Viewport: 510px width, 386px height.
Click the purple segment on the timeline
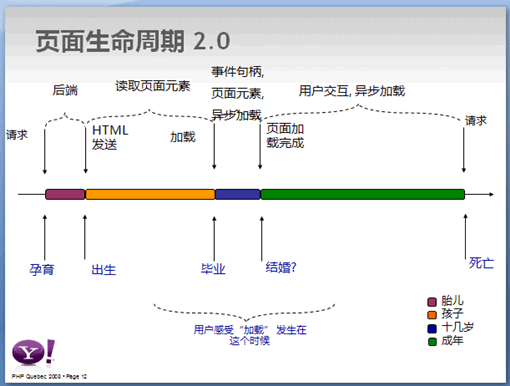pyautogui.click(x=65, y=194)
